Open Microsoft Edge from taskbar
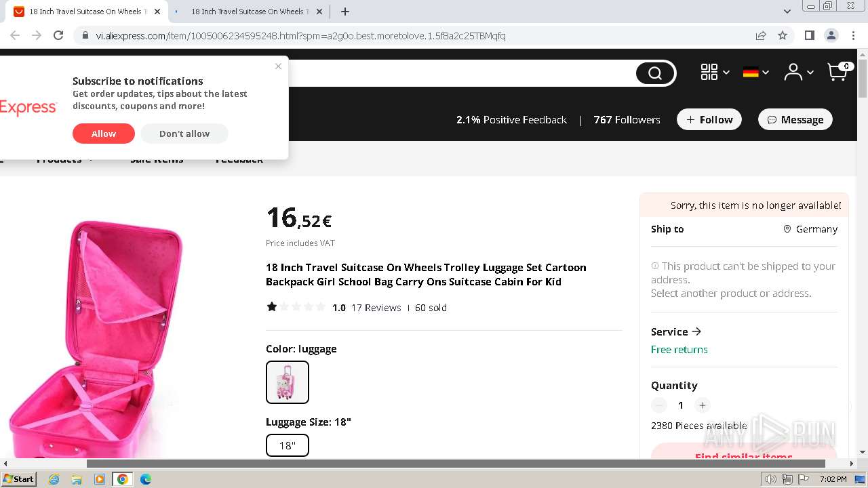The height and width of the screenshot is (488, 868). click(x=146, y=479)
